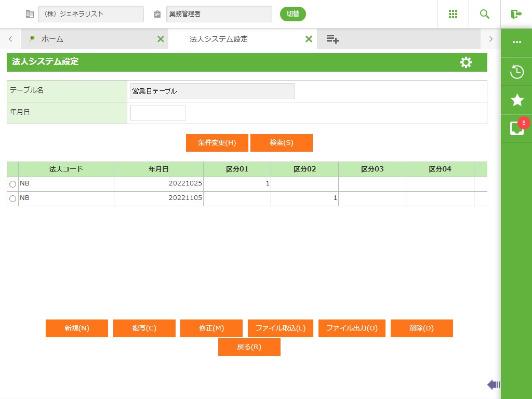Click the settings gear in the header
This screenshot has width=532, height=399.
(466, 62)
